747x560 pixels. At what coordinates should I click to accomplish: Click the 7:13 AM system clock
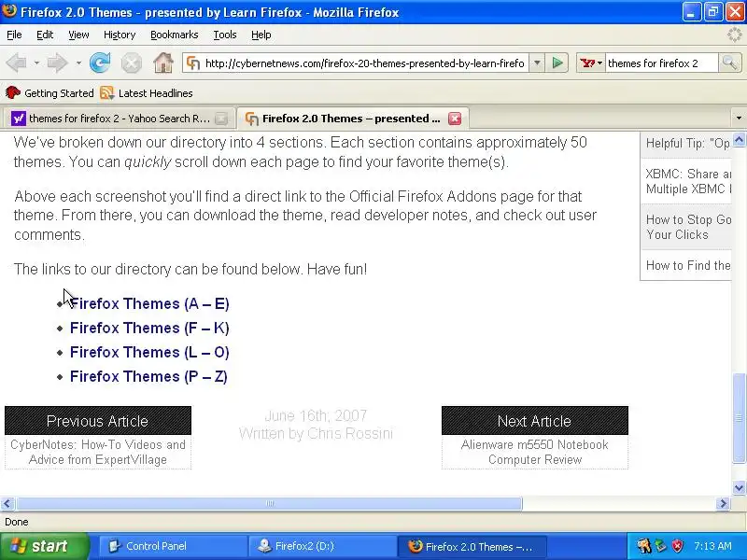click(x=712, y=546)
